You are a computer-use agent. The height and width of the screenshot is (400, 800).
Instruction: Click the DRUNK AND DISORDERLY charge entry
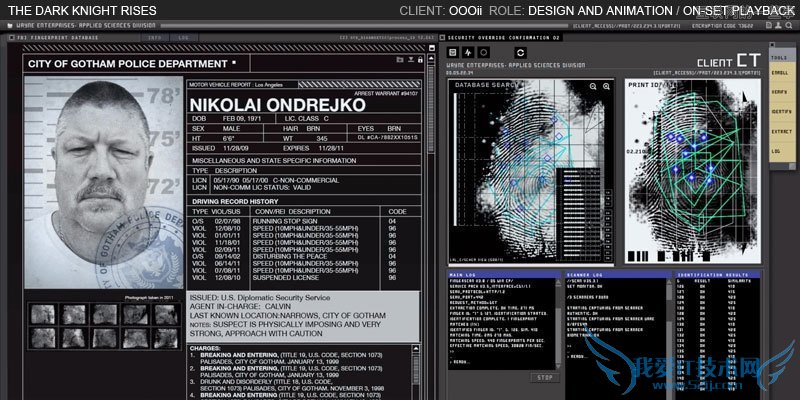coord(291,385)
